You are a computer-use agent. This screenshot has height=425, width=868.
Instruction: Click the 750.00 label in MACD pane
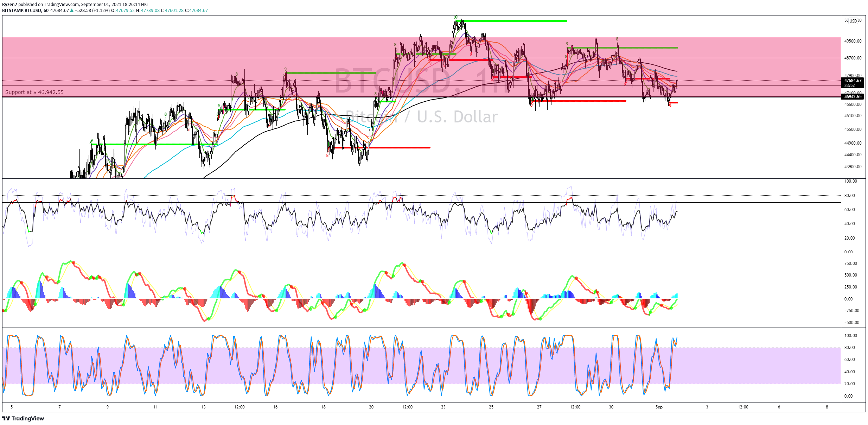(851, 264)
